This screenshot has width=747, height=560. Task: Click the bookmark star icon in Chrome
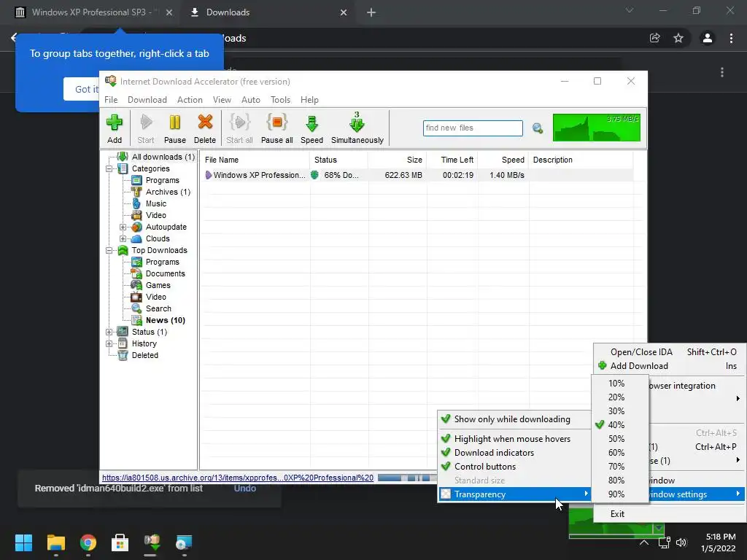pyautogui.click(x=678, y=38)
